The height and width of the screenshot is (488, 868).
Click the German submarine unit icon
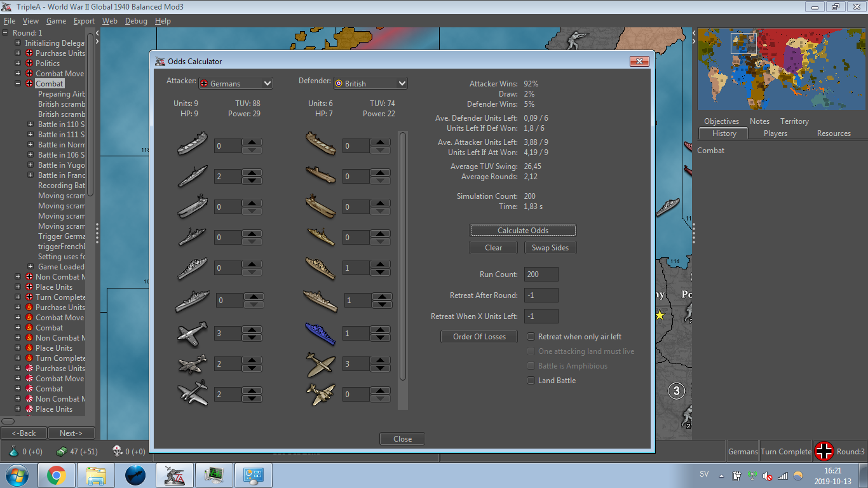point(193,176)
